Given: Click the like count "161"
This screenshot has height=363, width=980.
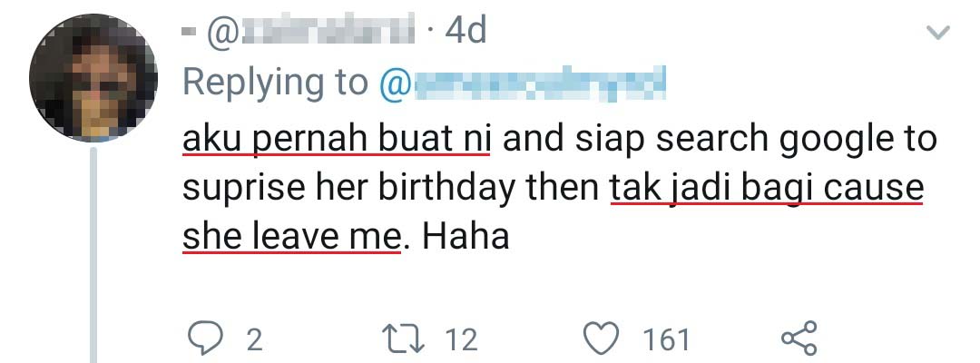Looking at the screenshot, I should tap(666, 339).
